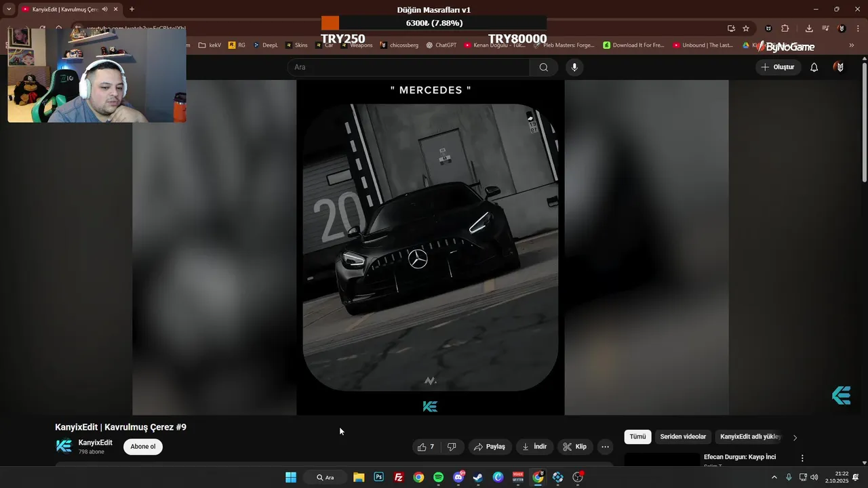The height and width of the screenshot is (488, 868).
Task: Open Photoshop from the taskbar
Action: (378, 477)
